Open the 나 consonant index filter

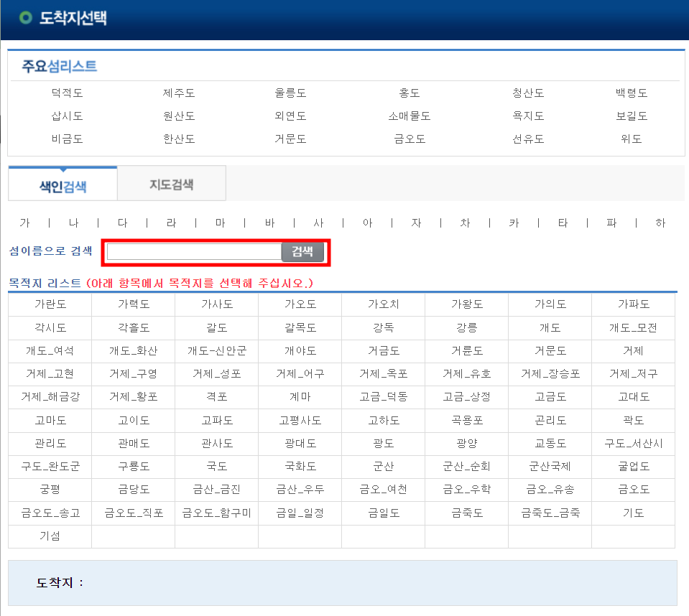pyautogui.click(x=73, y=223)
